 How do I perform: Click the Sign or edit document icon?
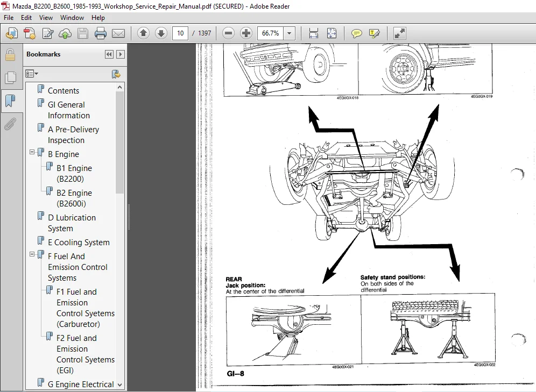tap(47, 33)
